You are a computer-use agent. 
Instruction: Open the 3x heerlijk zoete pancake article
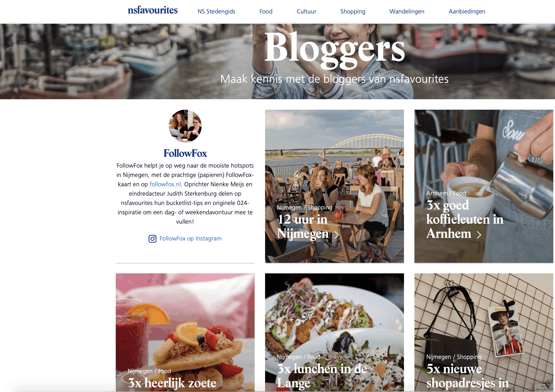point(185,333)
